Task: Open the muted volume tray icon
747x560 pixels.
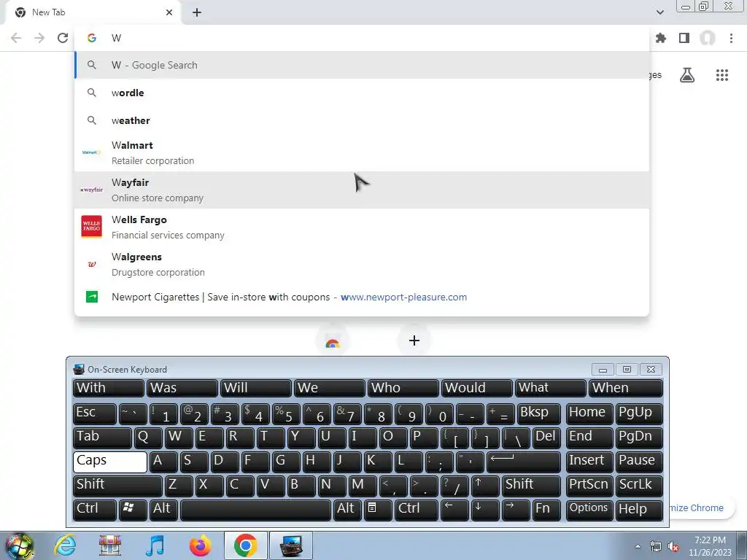Action: coord(673,546)
